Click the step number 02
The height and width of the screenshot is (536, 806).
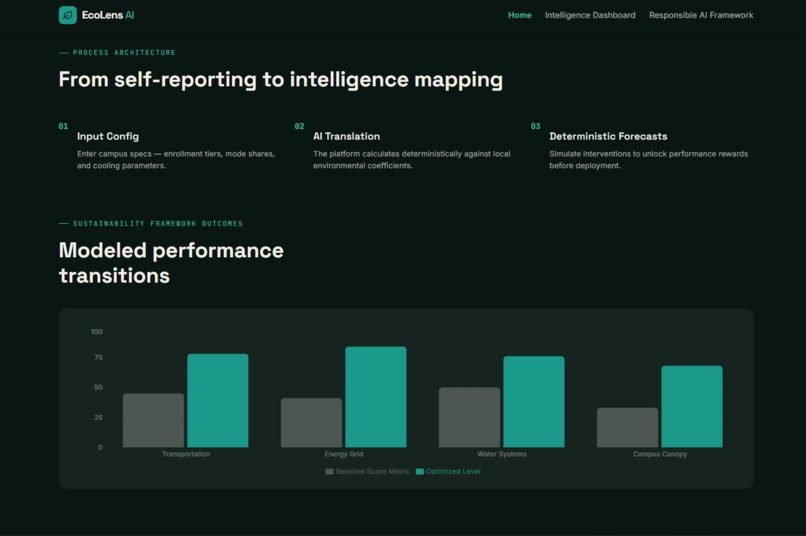point(299,126)
